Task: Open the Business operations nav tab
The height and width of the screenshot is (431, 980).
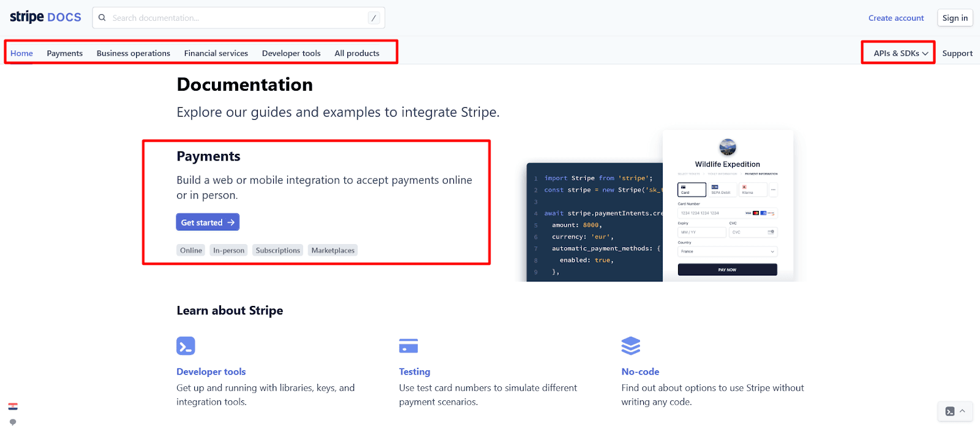Action: pyautogui.click(x=134, y=53)
